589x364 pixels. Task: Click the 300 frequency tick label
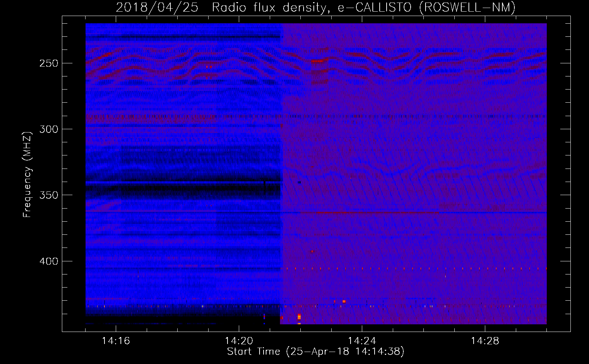coord(49,129)
